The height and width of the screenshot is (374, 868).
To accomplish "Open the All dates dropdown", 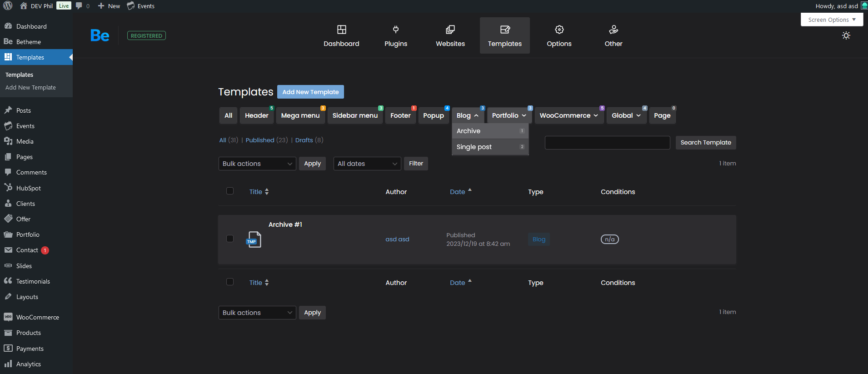I will point(367,164).
